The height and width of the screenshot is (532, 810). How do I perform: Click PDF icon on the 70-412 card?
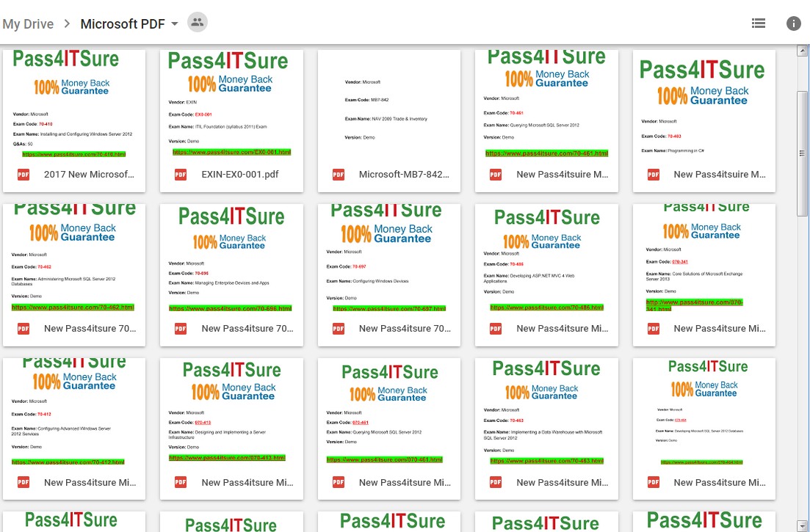pos(23,482)
